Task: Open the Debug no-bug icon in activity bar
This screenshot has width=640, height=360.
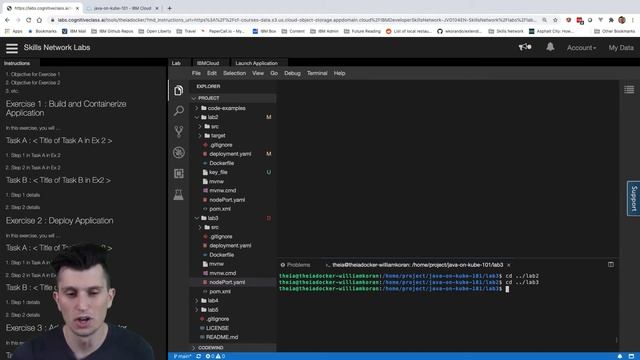Action: pyautogui.click(x=178, y=152)
